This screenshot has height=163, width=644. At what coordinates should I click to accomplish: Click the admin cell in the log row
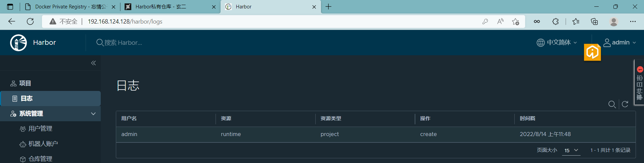(x=129, y=134)
